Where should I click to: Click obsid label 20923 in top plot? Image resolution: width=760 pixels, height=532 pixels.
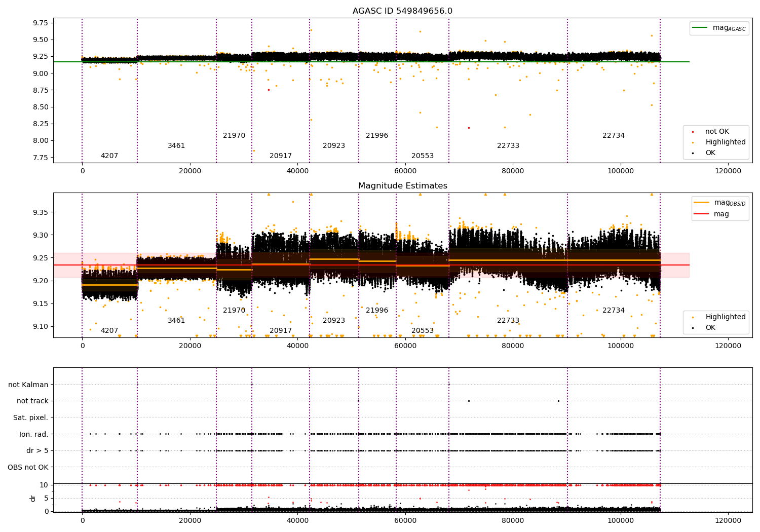[x=334, y=146]
